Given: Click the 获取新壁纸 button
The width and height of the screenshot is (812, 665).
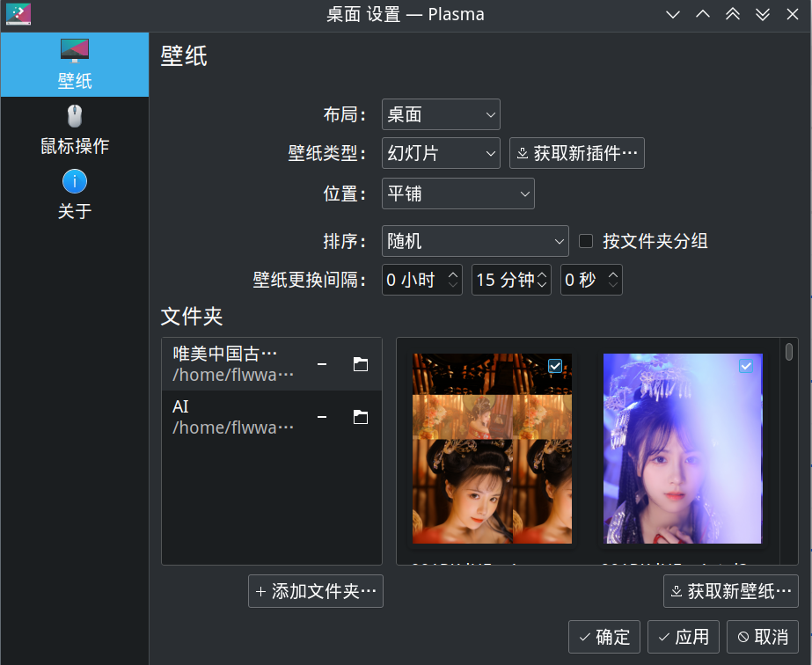Looking at the screenshot, I should click(731, 591).
